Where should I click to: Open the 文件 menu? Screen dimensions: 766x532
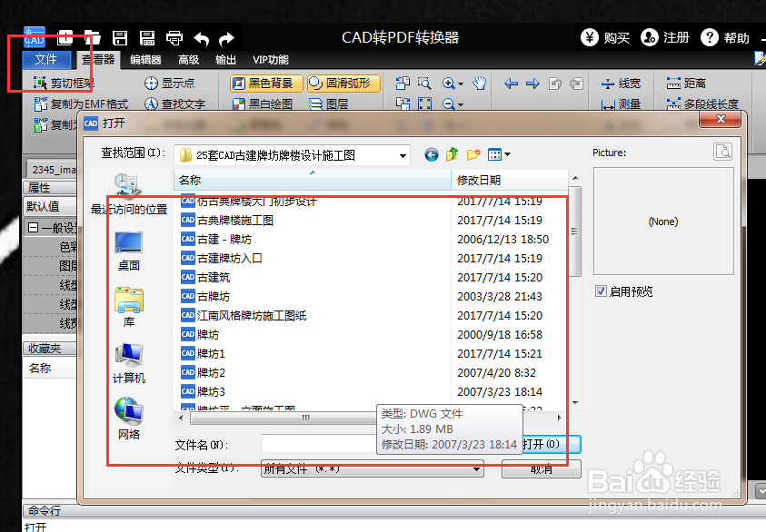46,60
